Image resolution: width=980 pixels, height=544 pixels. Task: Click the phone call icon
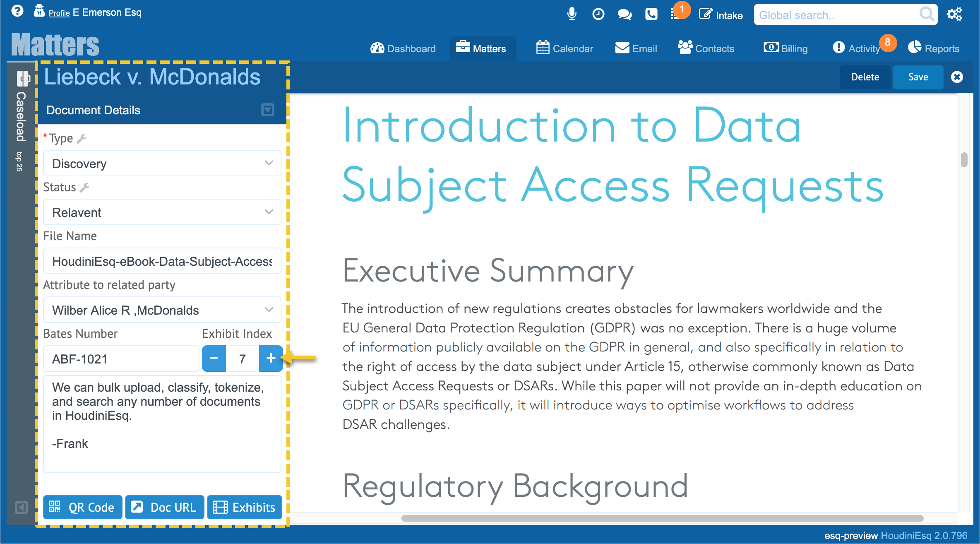(651, 14)
